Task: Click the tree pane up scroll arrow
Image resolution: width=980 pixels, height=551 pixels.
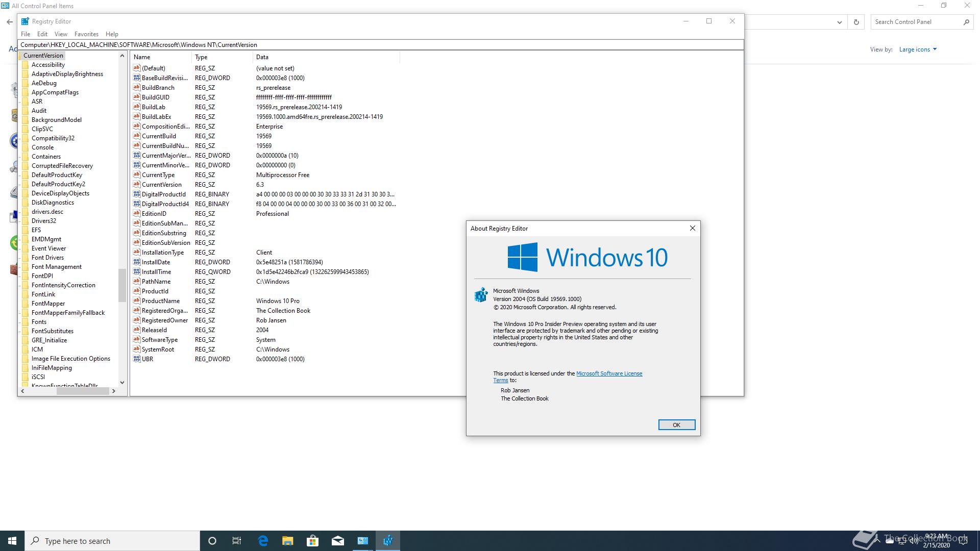Action: [122, 56]
